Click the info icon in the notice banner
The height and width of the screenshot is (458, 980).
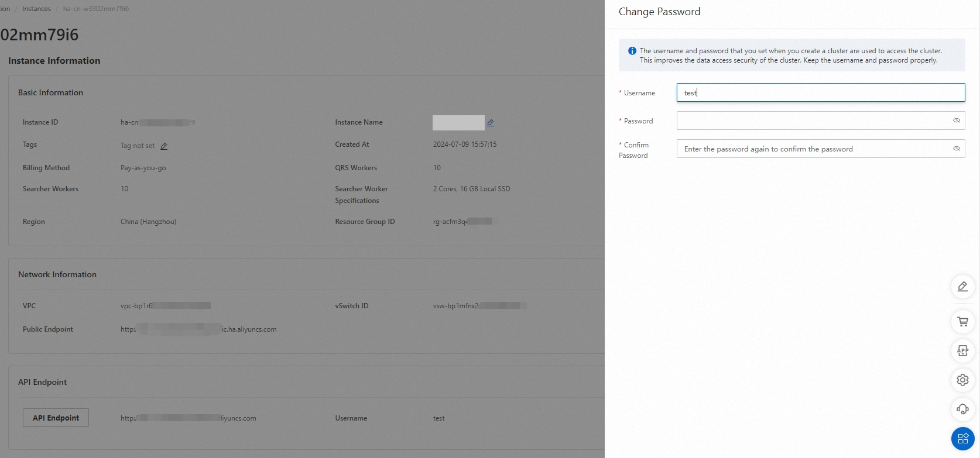[x=632, y=51]
